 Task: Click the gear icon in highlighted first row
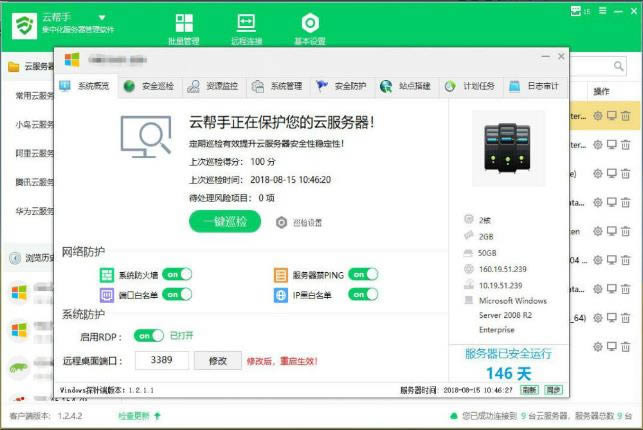tap(598, 116)
